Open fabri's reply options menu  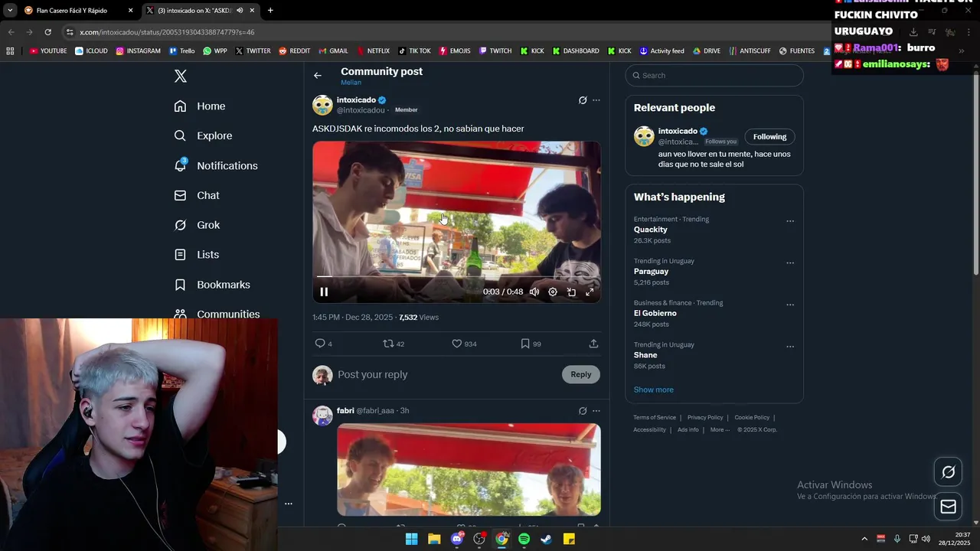tap(596, 411)
